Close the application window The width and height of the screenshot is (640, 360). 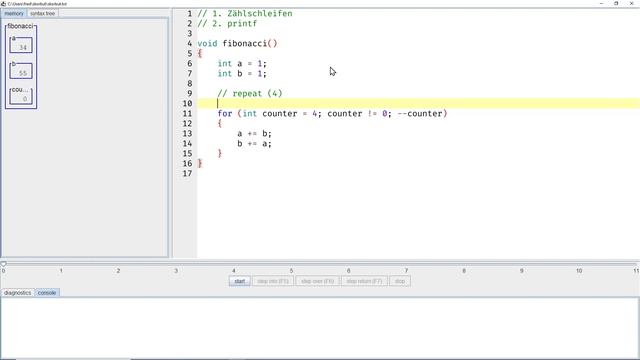coord(631,3)
